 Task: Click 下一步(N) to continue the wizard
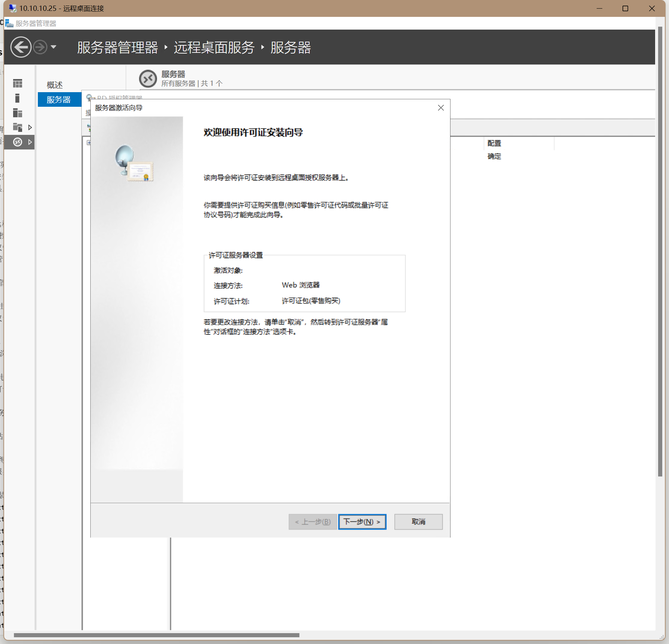coord(362,522)
